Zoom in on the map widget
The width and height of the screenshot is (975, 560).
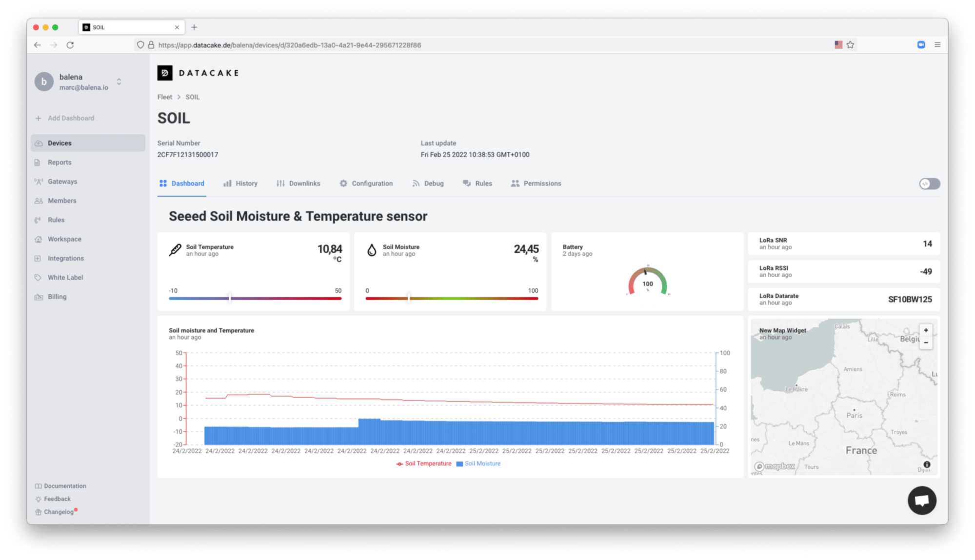click(x=926, y=330)
